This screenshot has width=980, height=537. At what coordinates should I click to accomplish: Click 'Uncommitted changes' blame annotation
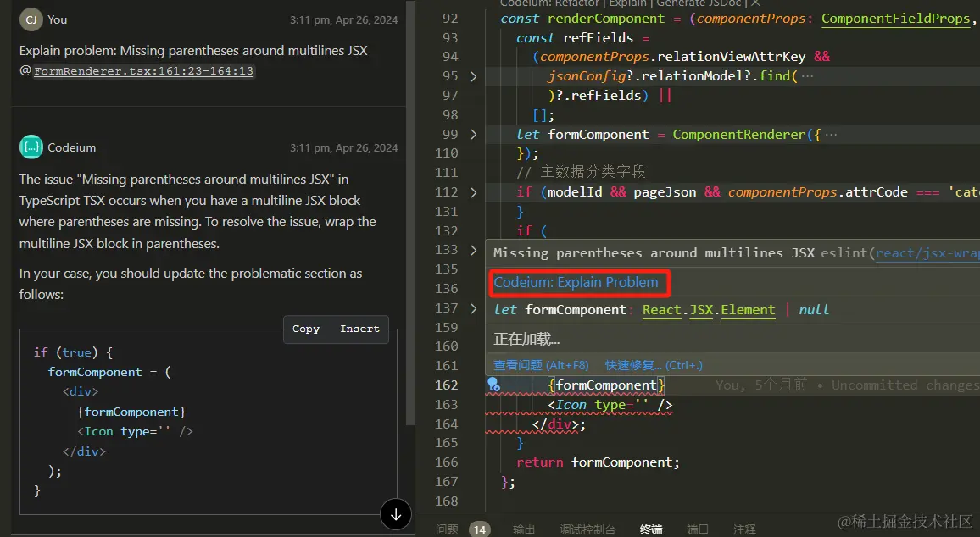tap(905, 385)
